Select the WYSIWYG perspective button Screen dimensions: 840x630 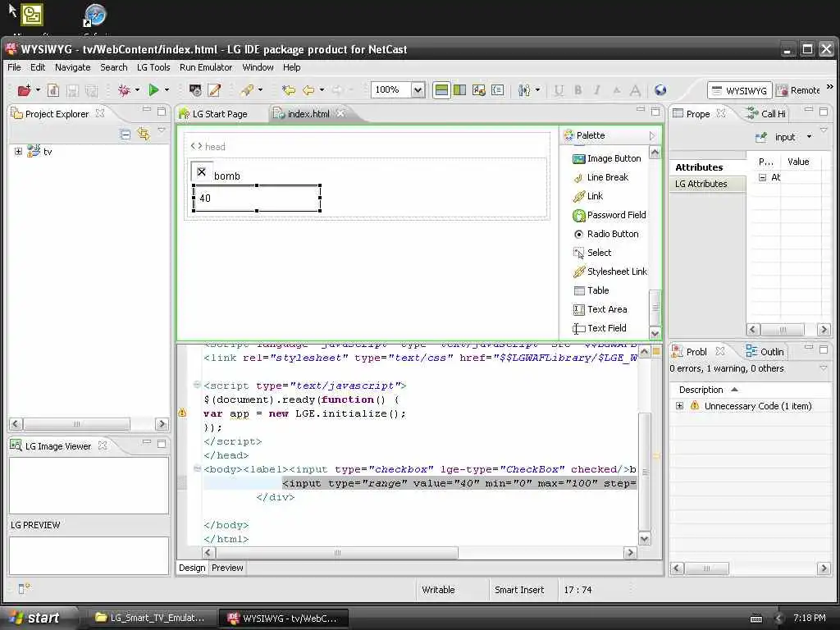739,90
